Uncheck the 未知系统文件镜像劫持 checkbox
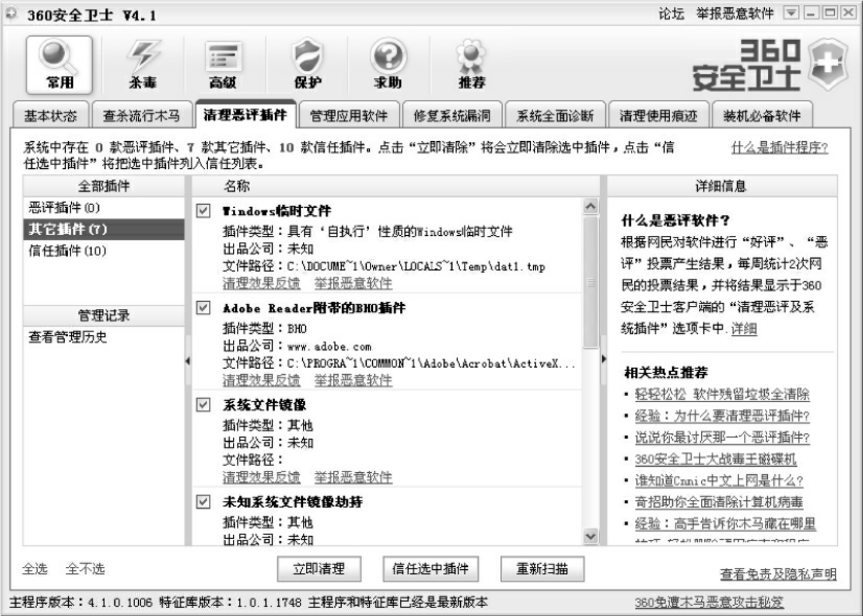 point(203,501)
